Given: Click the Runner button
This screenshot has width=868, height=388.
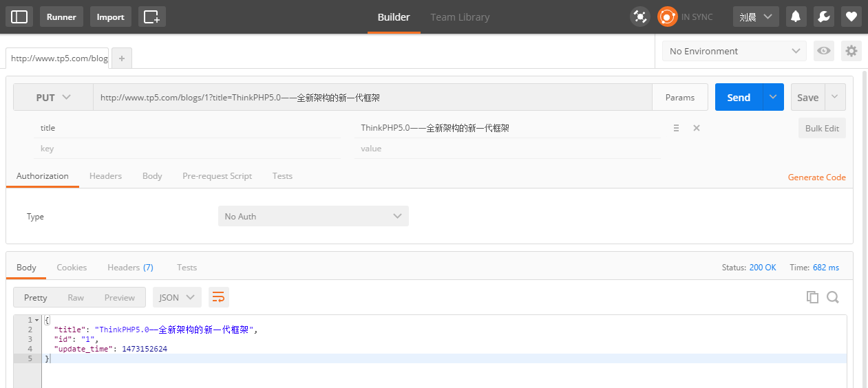Looking at the screenshot, I should [61, 17].
